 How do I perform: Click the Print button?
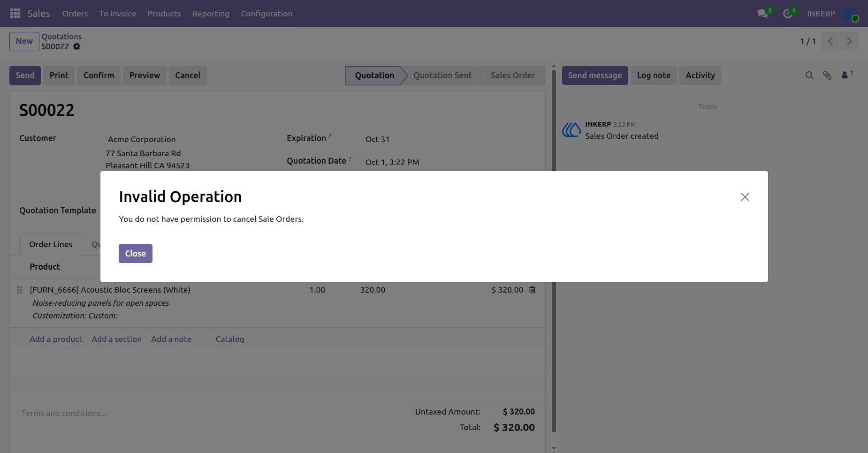tap(59, 75)
